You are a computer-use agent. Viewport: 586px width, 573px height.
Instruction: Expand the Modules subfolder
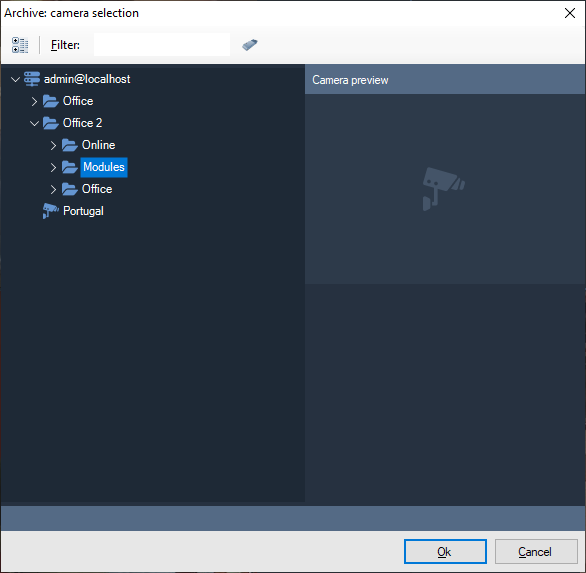point(53,167)
